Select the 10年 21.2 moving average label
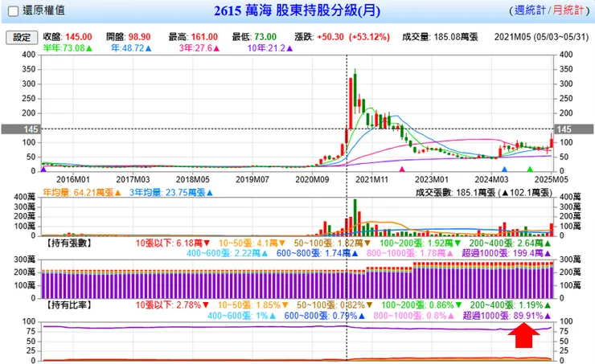The width and height of the screenshot is (595, 364). click(270, 48)
